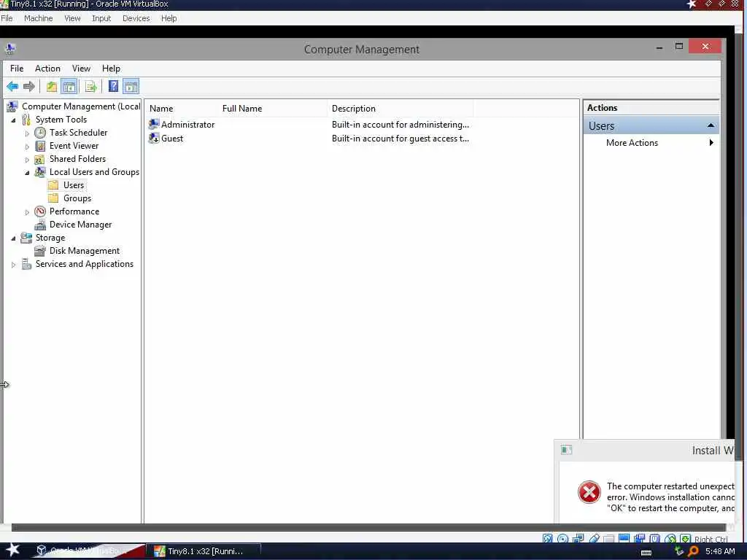Click the System Tools icon
The height and width of the screenshot is (560, 747).
(x=26, y=120)
